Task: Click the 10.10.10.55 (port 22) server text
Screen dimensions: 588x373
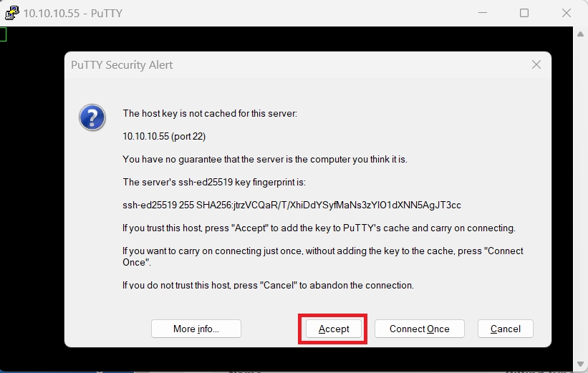Action: [x=164, y=136]
